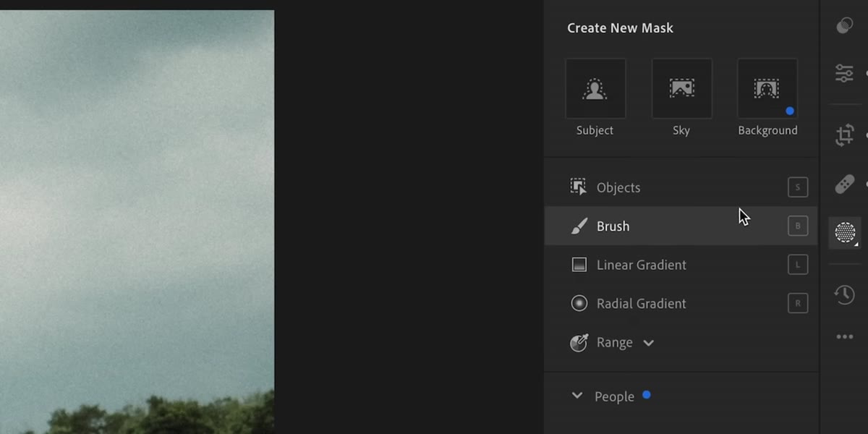
Task: Open the three-dot more options menu
Action: [844, 336]
